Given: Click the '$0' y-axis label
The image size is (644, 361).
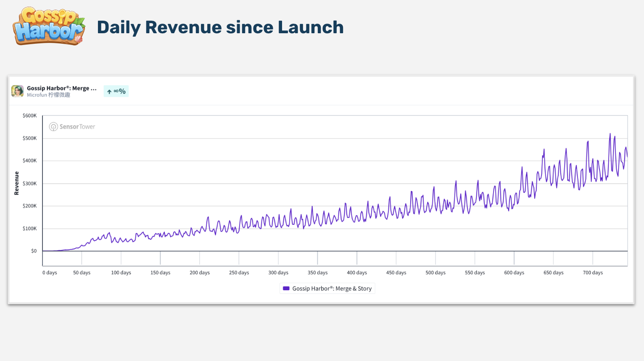Looking at the screenshot, I should [x=34, y=251].
